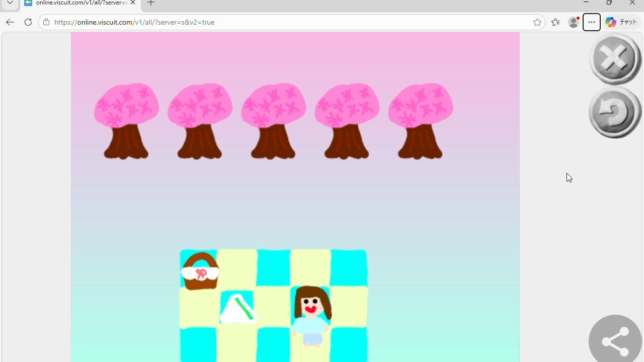Go back using the browser back arrow

click(10, 22)
